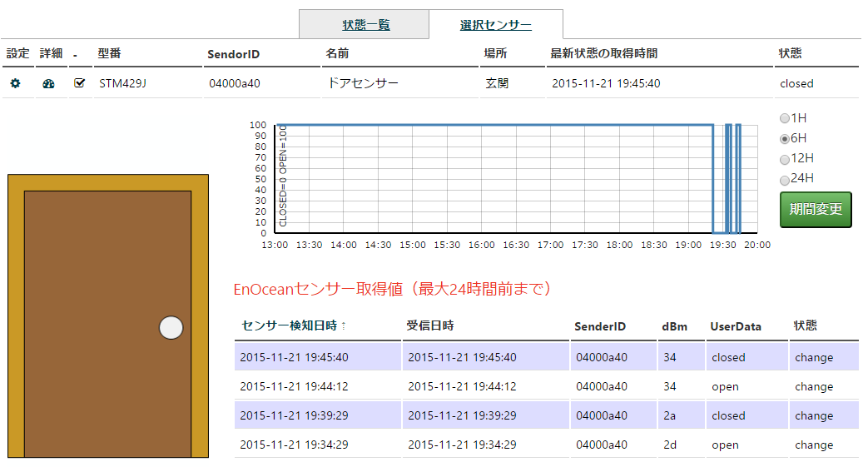
Task: Click the closed status in the top sensor row
Action: pyautogui.click(x=796, y=83)
